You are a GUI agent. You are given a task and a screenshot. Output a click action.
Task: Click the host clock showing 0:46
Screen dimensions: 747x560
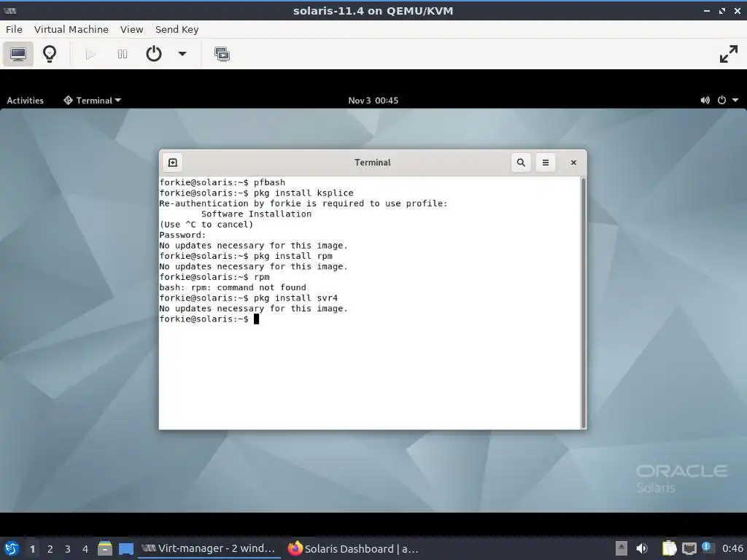[732, 548]
